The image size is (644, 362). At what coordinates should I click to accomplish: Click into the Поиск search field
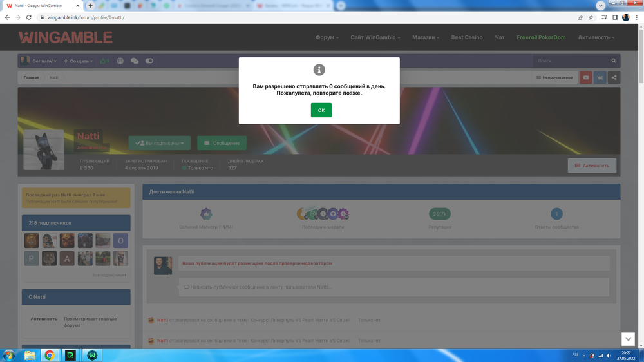(x=570, y=61)
